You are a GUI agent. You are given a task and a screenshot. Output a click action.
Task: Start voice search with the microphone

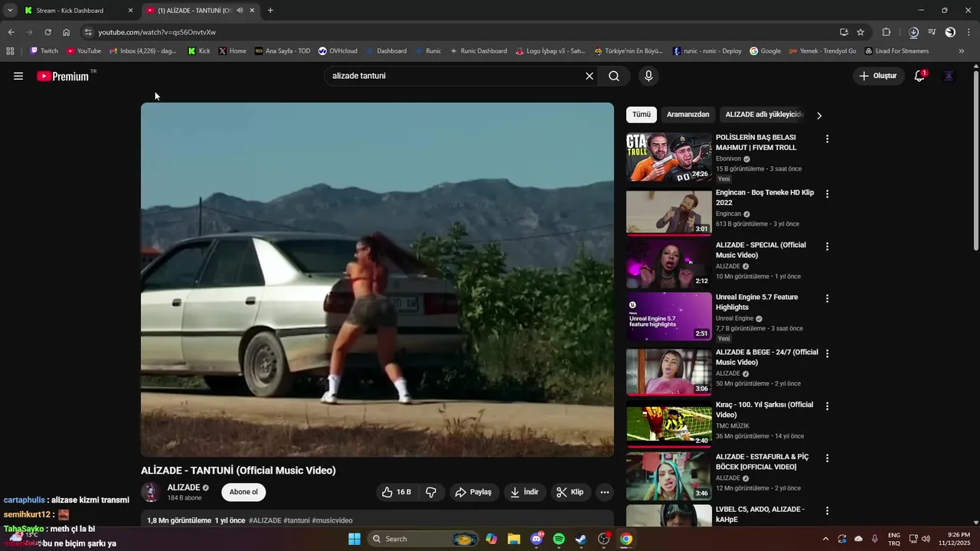[x=648, y=76]
